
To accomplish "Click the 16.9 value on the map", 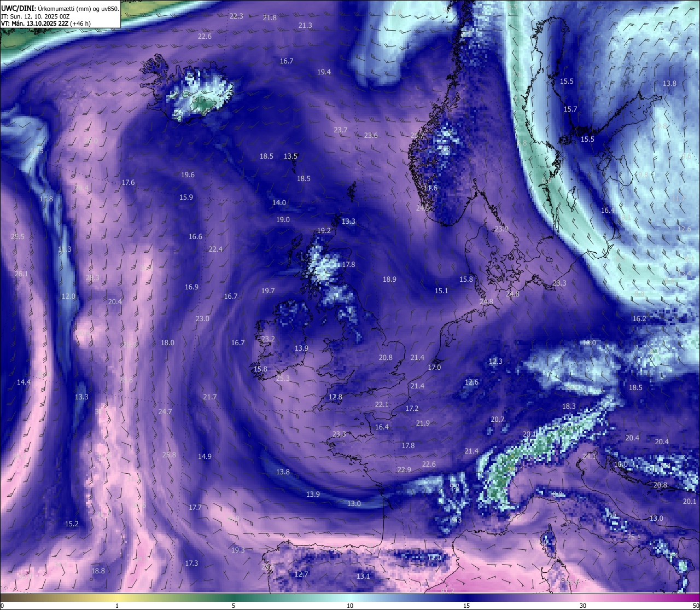I will (x=191, y=287).
